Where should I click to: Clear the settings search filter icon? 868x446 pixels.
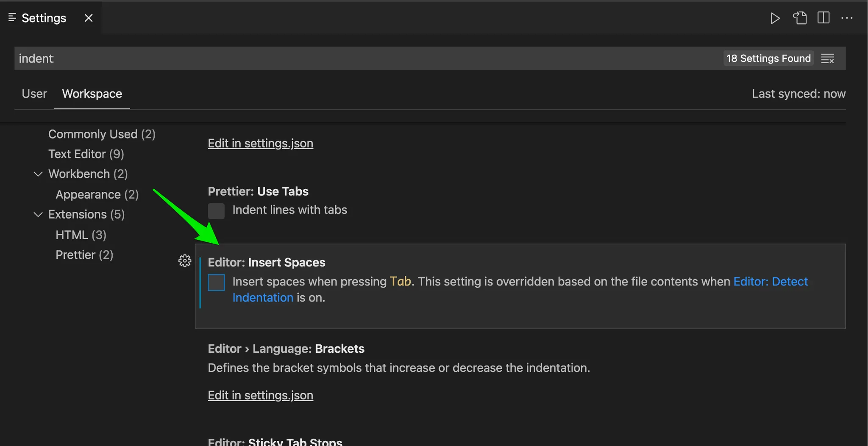tap(827, 58)
